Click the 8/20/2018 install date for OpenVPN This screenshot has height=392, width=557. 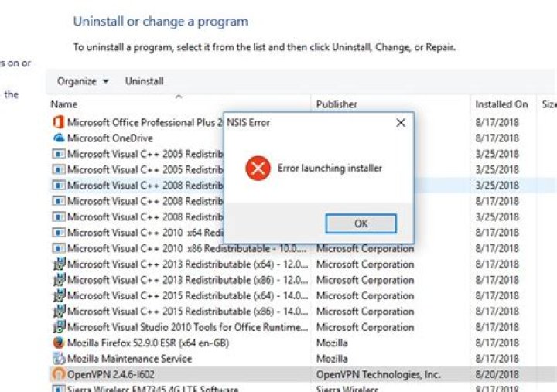[497, 374]
